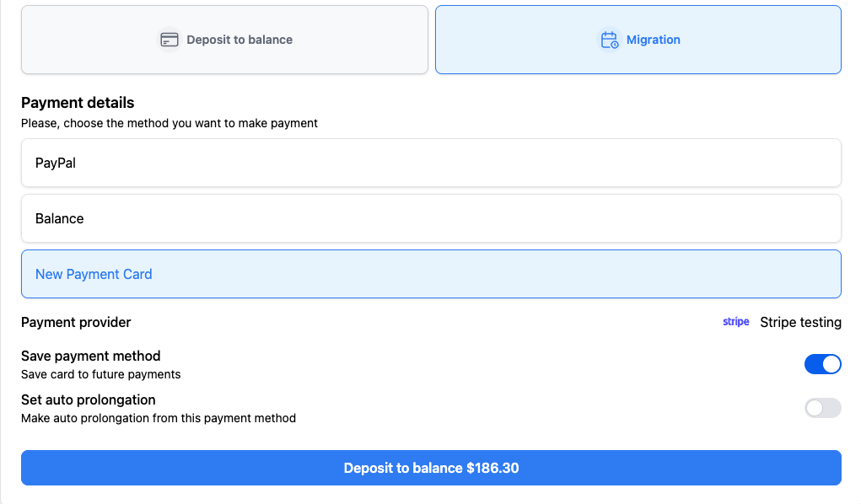Disable the Save payment method toggle
This screenshot has width=861, height=504.
[822, 364]
